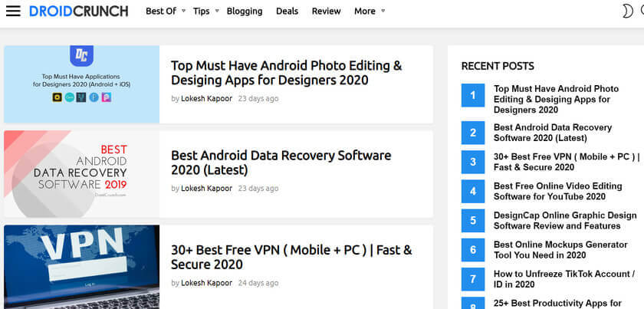Click the DroidCrunch logo
This screenshot has width=644, height=309.
point(79,11)
